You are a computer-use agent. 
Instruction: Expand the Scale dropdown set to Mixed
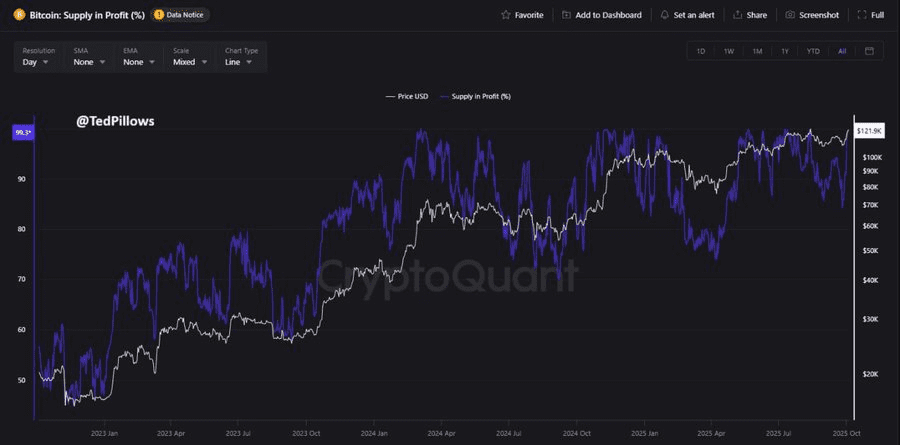[189, 56]
